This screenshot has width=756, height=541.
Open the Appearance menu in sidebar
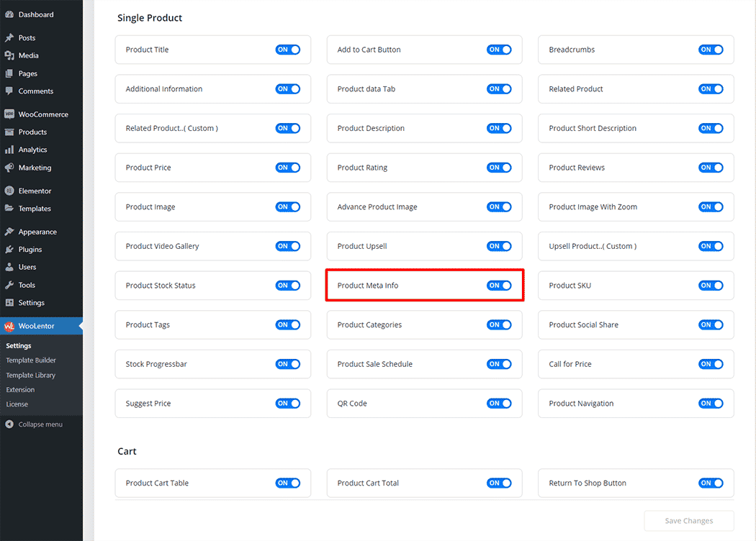[37, 232]
